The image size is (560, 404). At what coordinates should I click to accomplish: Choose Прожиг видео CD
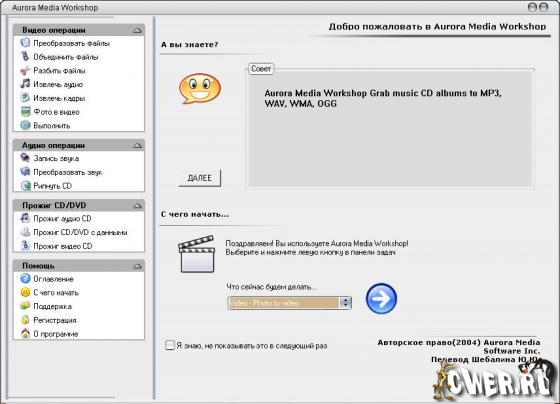62,246
